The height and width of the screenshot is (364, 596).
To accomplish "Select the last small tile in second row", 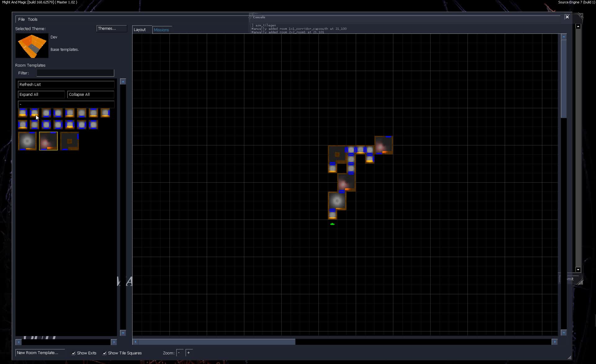I will [x=93, y=125].
